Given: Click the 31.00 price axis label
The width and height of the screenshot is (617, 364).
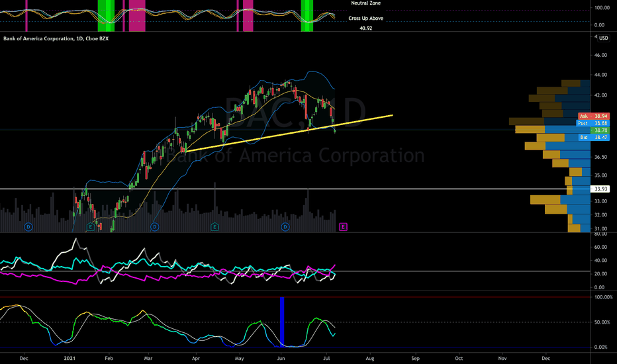Looking at the screenshot, I should pos(600,228).
